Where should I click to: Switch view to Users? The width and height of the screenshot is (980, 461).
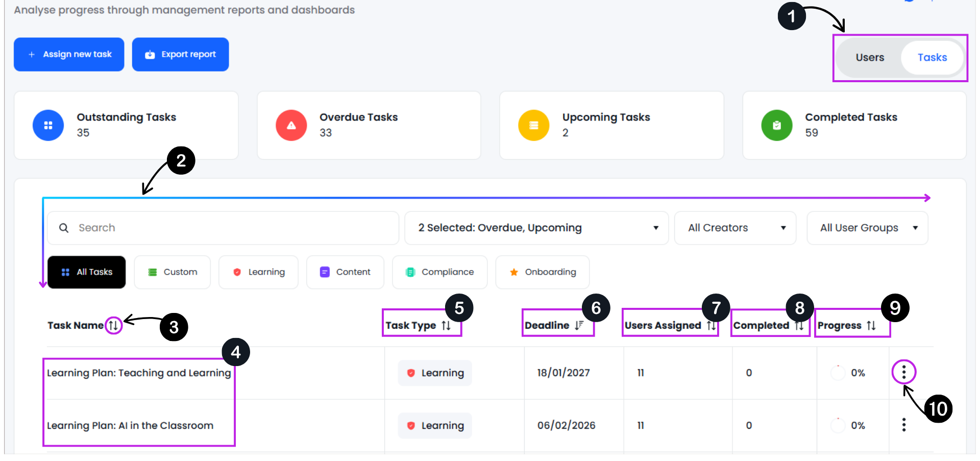pyautogui.click(x=870, y=58)
